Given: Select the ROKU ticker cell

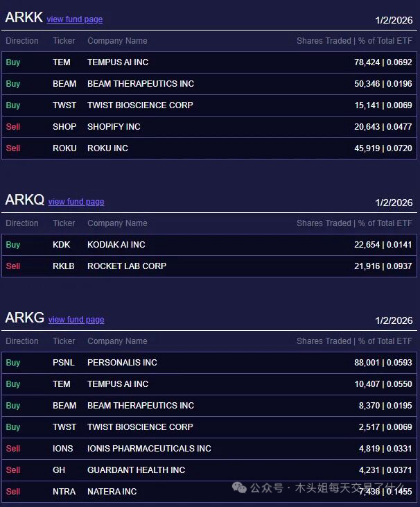Looking at the screenshot, I should pos(64,148).
